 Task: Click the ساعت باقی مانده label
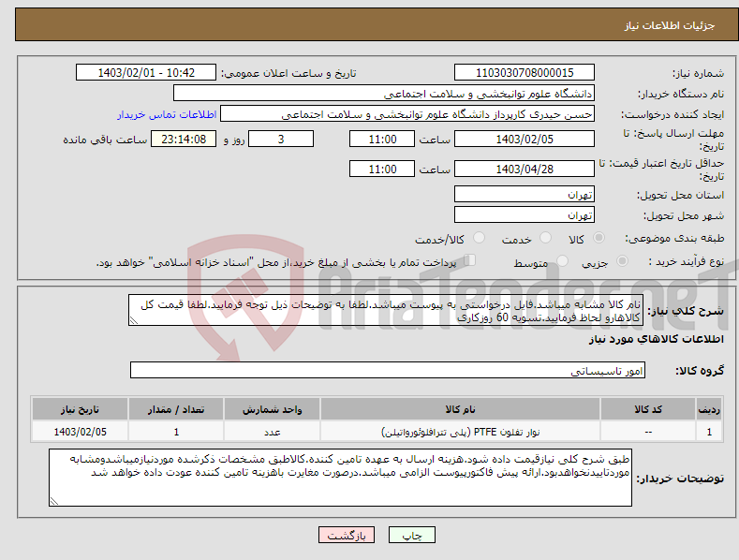click(105, 140)
